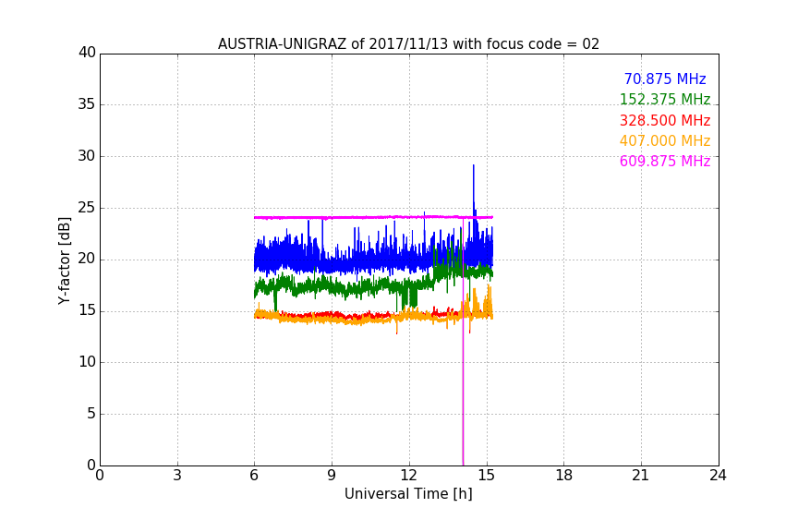Click the y-axis tick label 40
Screen dimensions: 798x532
[87, 53]
